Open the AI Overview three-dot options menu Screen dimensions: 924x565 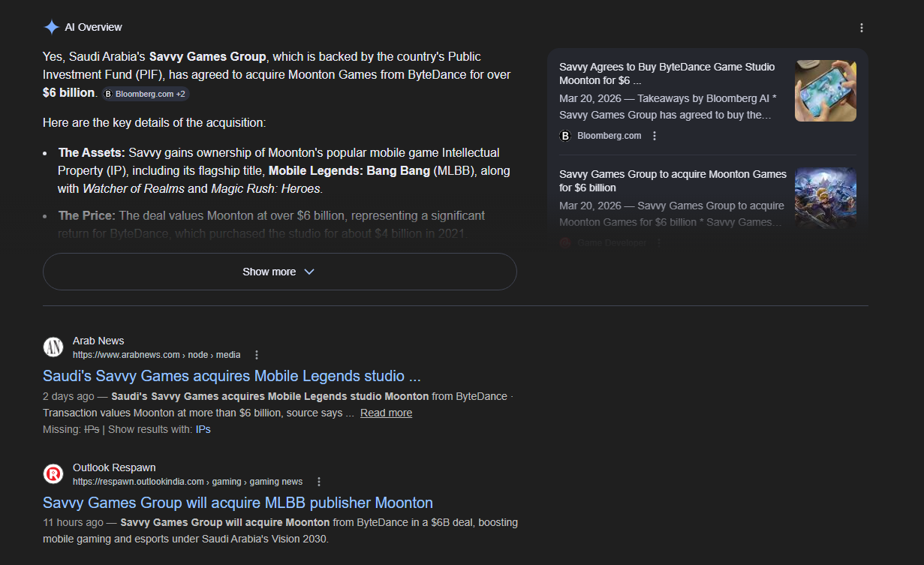862,28
